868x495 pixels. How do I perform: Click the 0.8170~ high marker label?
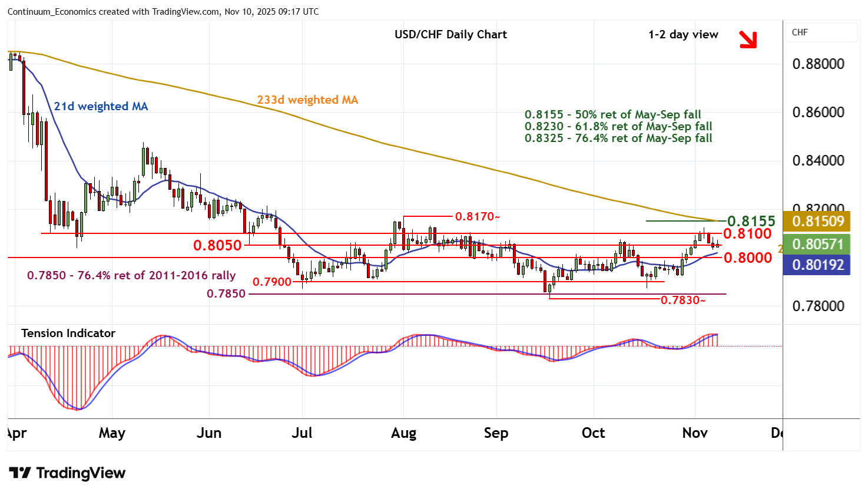click(x=477, y=217)
